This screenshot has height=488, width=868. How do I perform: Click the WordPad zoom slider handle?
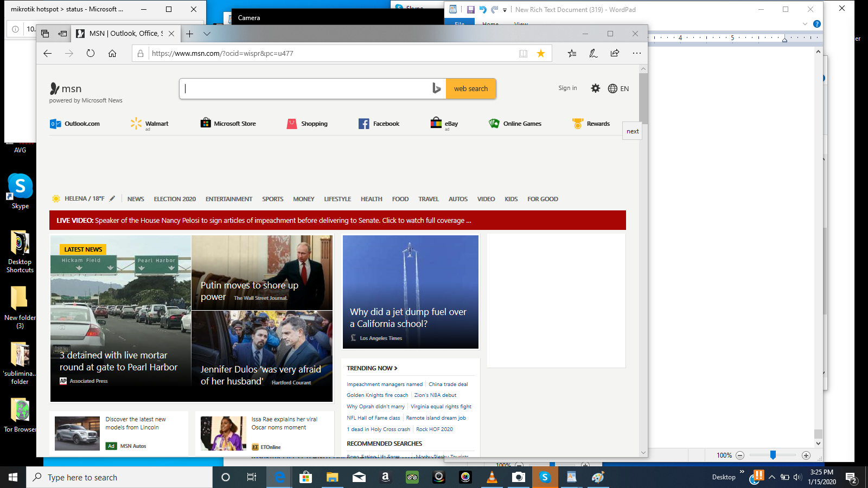pyautogui.click(x=773, y=455)
